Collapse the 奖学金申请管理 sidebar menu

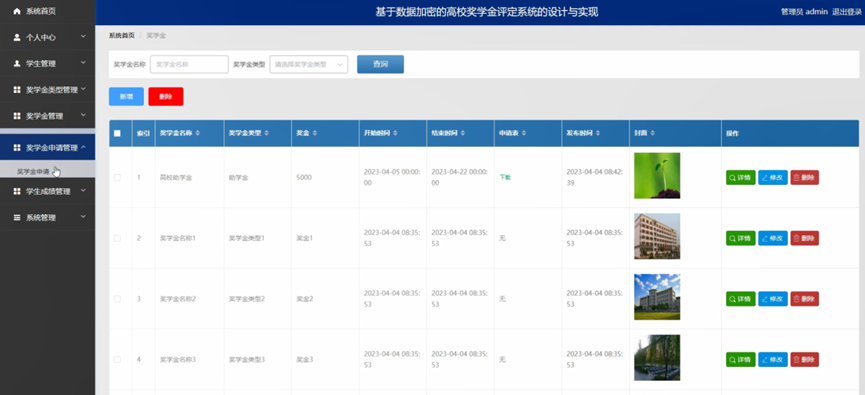click(x=47, y=147)
